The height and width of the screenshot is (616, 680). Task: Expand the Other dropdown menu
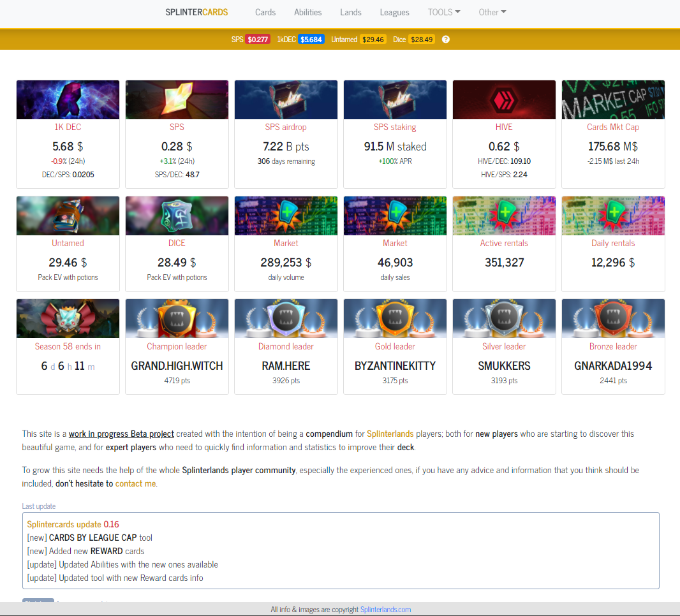(492, 12)
